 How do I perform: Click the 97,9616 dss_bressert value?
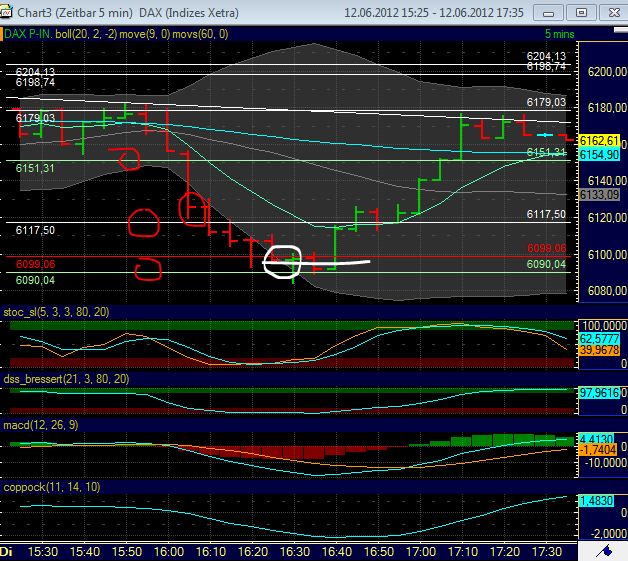pos(599,393)
